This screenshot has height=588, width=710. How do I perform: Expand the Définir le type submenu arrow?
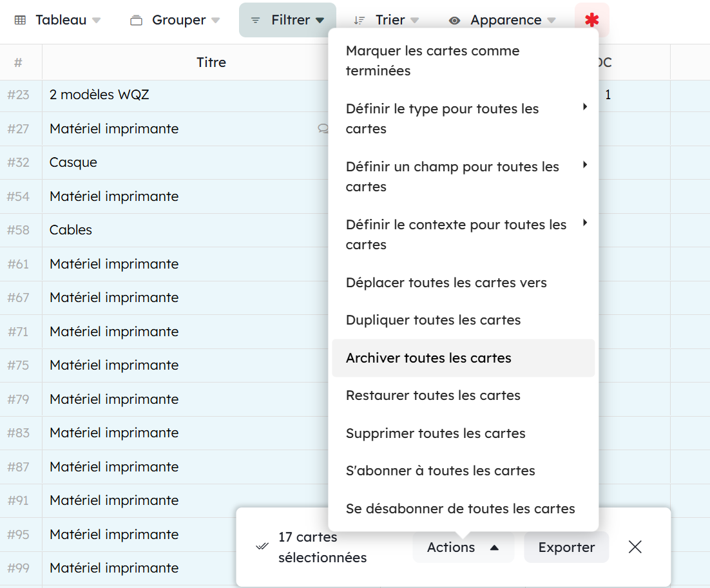[584, 107]
